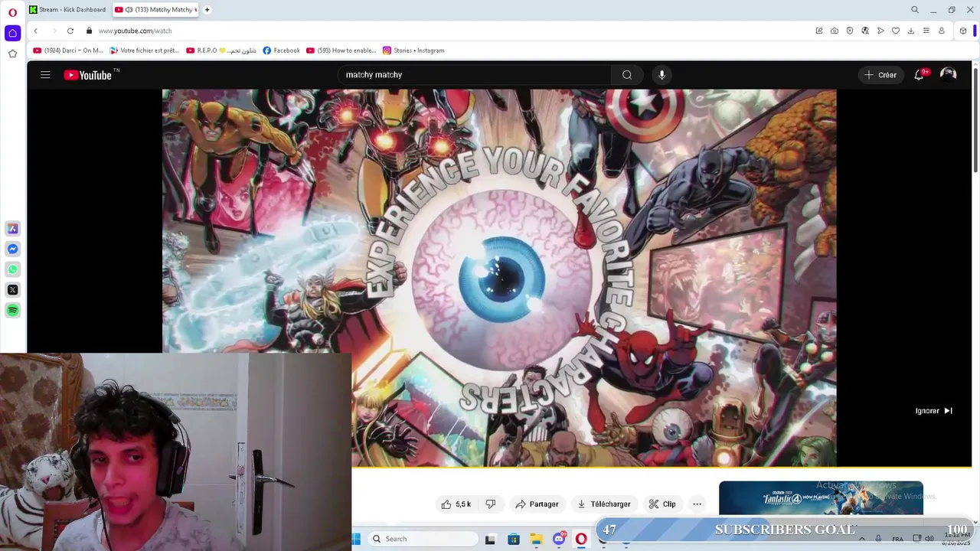Share the video via Partager

tap(537, 504)
